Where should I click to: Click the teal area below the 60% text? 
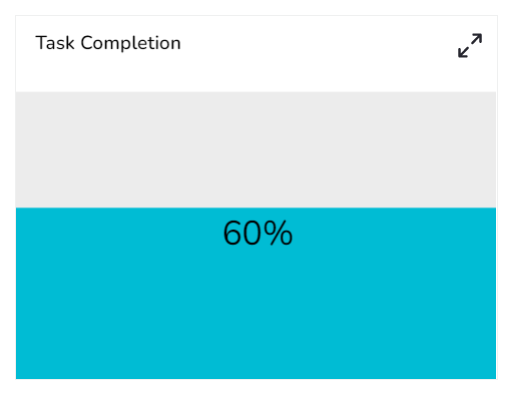(258, 313)
